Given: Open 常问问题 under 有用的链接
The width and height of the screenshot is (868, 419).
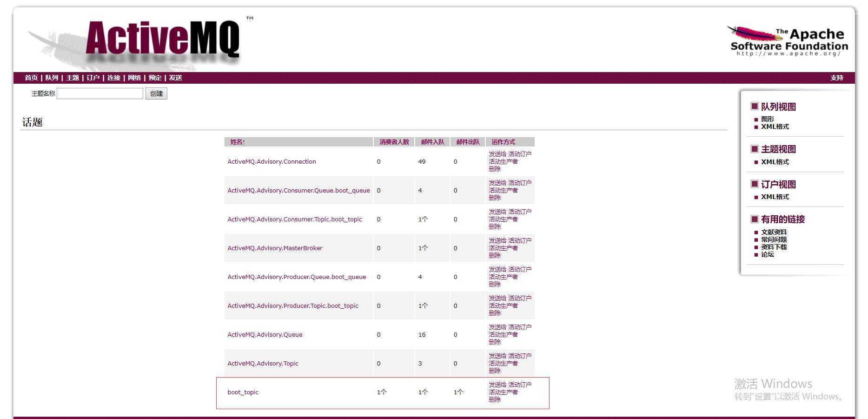Looking at the screenshot, I should 774,239.
